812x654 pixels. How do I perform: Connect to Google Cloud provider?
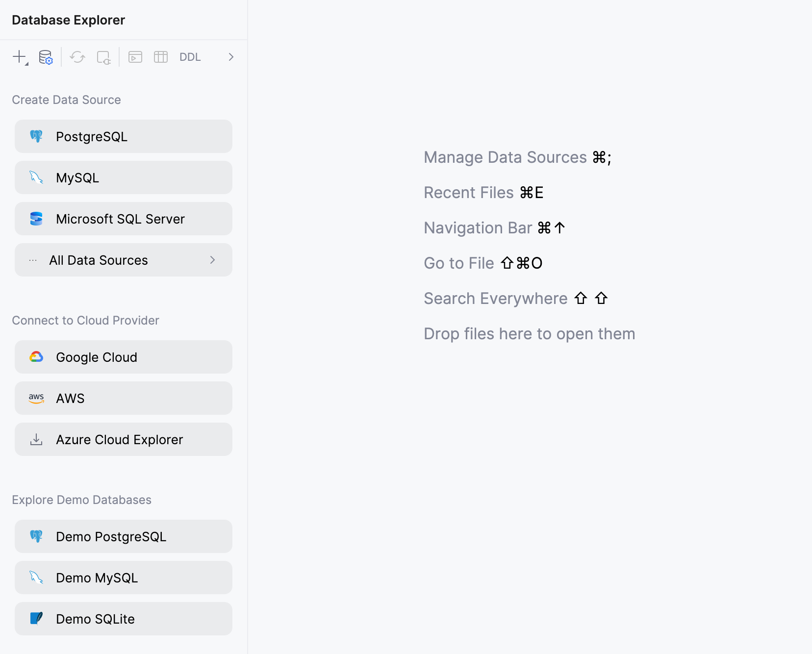(124, 357)
